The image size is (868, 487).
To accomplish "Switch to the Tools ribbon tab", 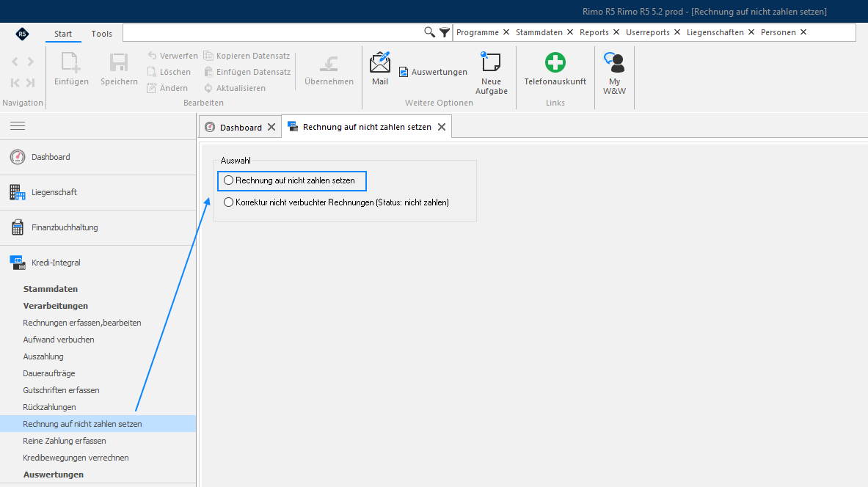I will pos(102,34).
